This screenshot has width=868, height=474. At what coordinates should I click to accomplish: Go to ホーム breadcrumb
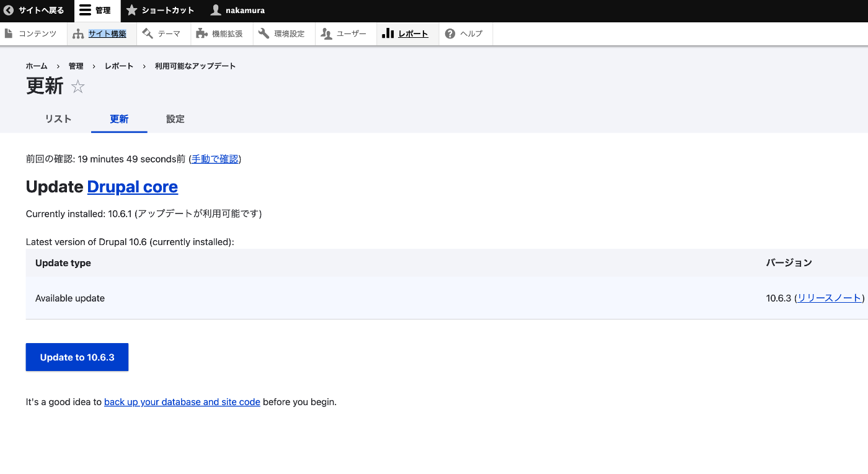tap(37, 66)
